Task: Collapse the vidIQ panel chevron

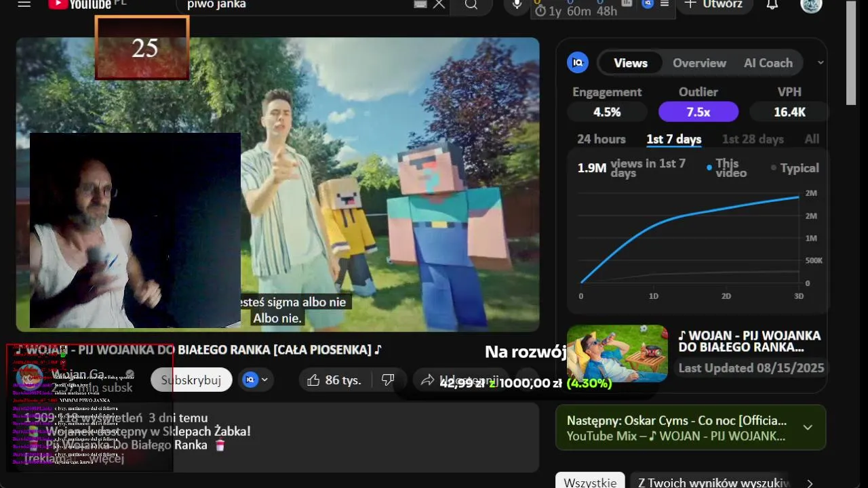Action: 821,62
